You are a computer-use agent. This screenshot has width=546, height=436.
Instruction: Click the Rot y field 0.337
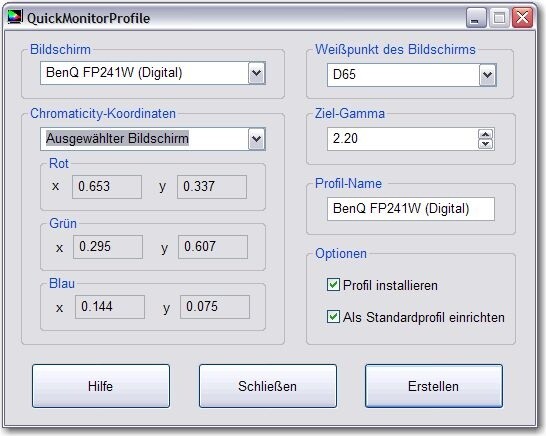212,187
